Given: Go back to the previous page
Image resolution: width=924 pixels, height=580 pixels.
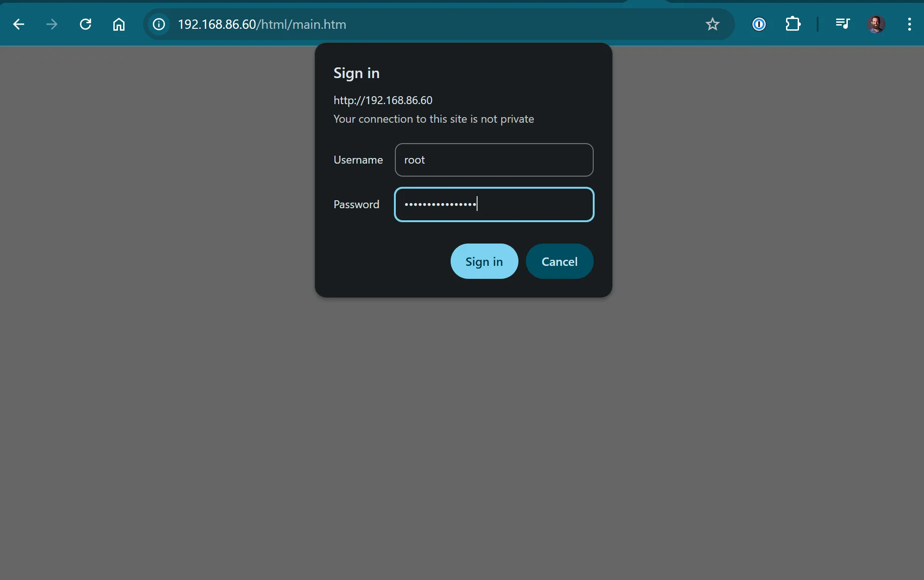Looking at the screenshot, I should [x=19, y=24].
